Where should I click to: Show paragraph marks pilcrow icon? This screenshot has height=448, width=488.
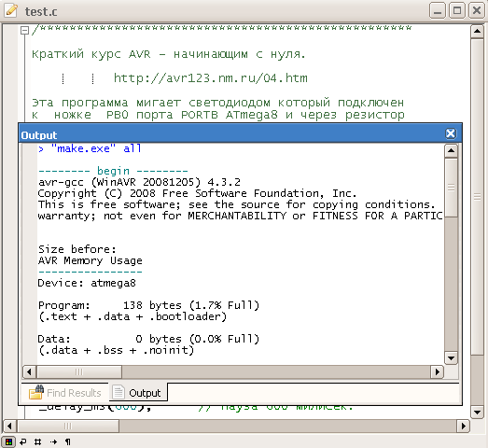68,441
